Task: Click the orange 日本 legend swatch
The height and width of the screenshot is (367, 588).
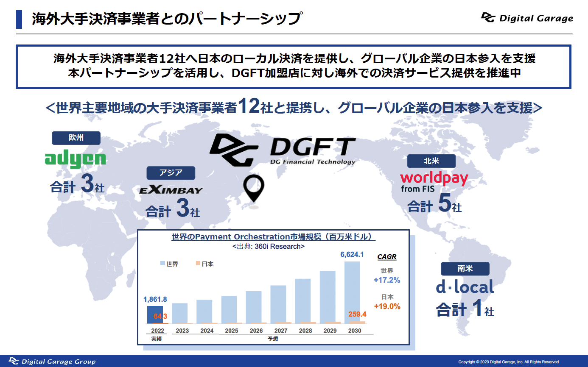Action: (198, 264)
